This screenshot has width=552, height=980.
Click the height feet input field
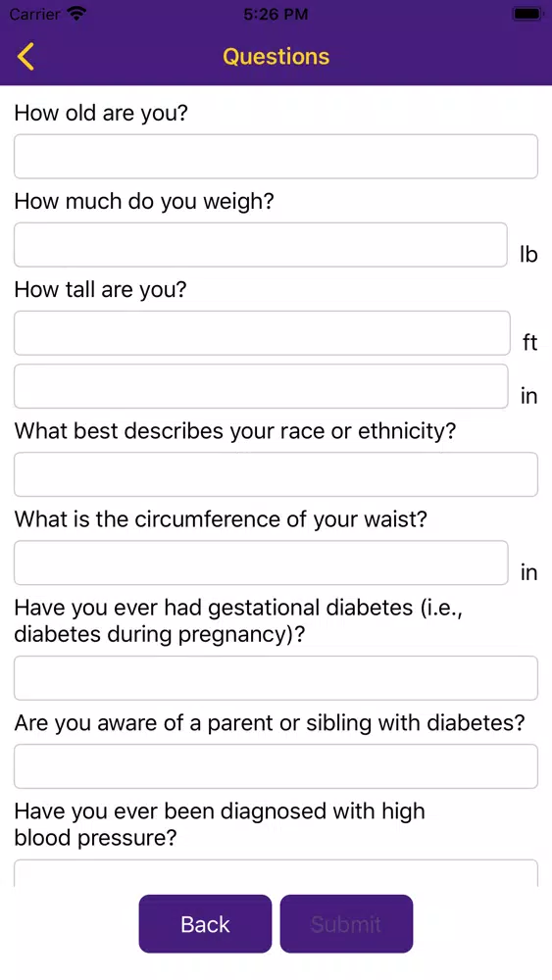(x=262, y=332)
